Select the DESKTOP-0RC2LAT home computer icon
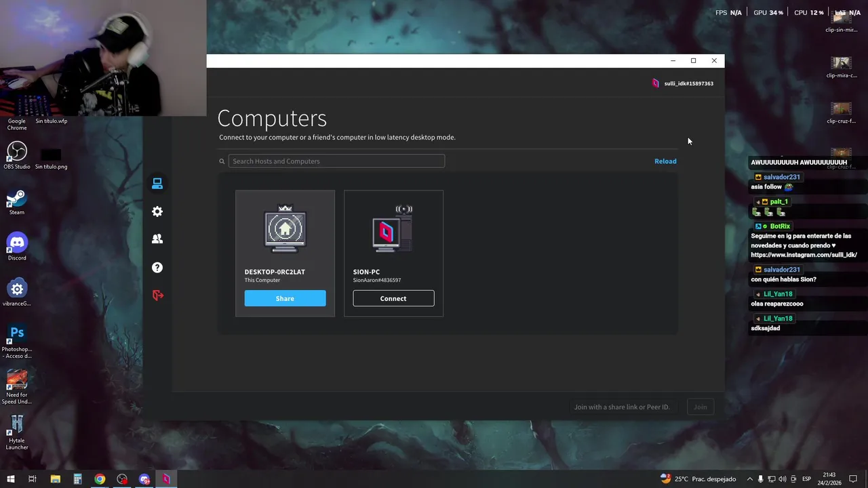The height and width of the screenshot is (488, 868). click(x=285, y=228)
